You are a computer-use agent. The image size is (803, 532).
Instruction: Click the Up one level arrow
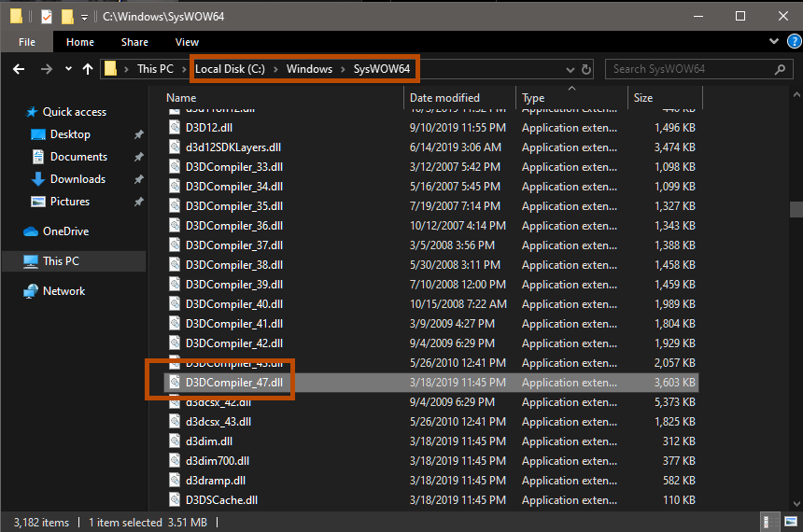click(88, 69)
